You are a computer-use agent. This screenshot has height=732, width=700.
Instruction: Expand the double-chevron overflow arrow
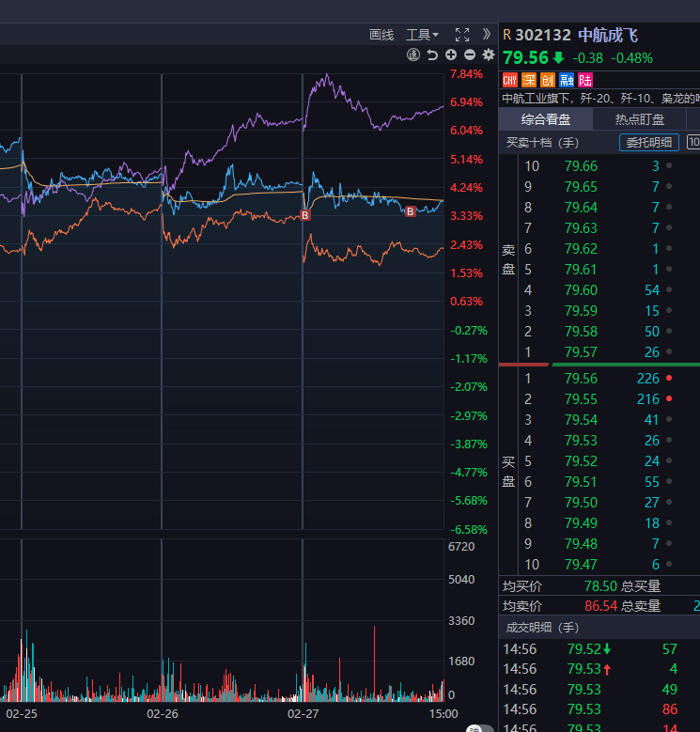(x=486, y=34)
